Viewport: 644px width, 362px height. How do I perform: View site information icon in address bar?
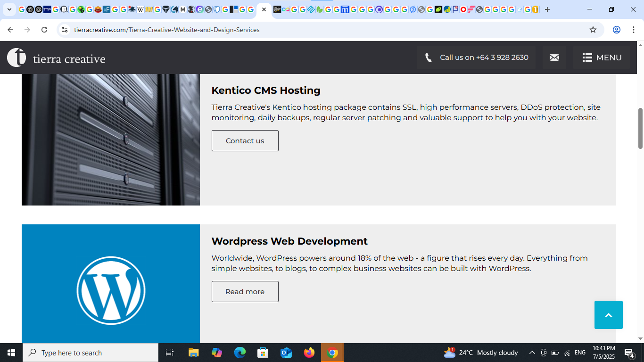[x=65, y=30]
